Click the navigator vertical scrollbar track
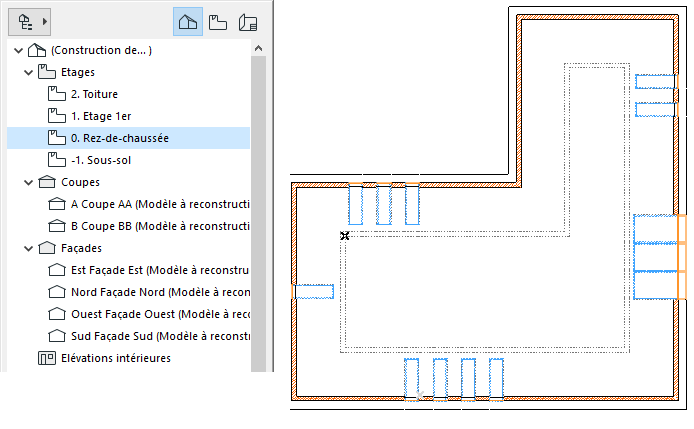This screenshot has width=694, height=429. click(258, 213)
